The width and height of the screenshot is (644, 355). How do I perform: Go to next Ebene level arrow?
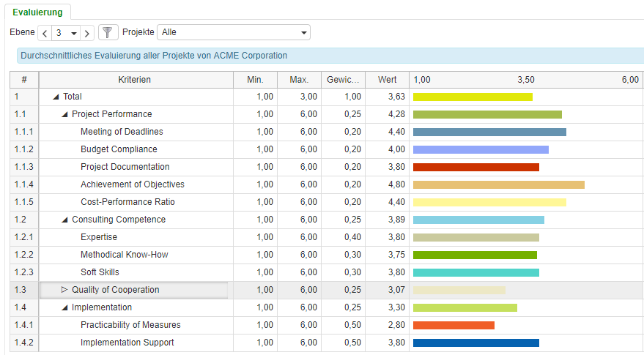coord(87,33)
